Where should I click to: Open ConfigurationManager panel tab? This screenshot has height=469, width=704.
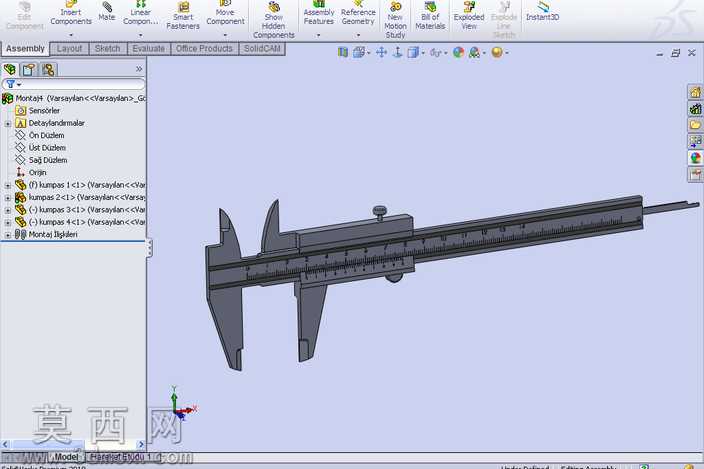48,70
